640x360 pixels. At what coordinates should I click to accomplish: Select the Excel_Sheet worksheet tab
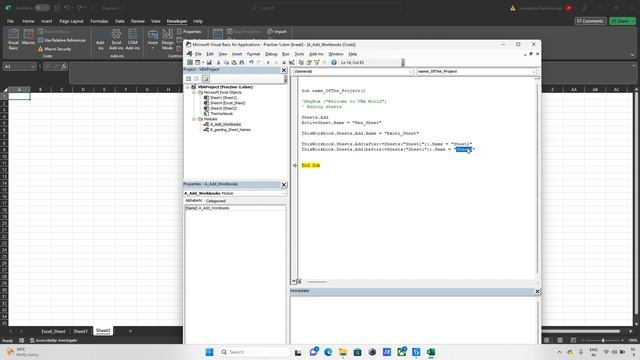[53, 331]
